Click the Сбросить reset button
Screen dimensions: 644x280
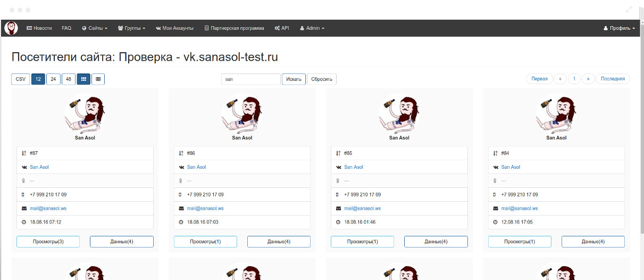pyautogui.click(x=322, y=79)
